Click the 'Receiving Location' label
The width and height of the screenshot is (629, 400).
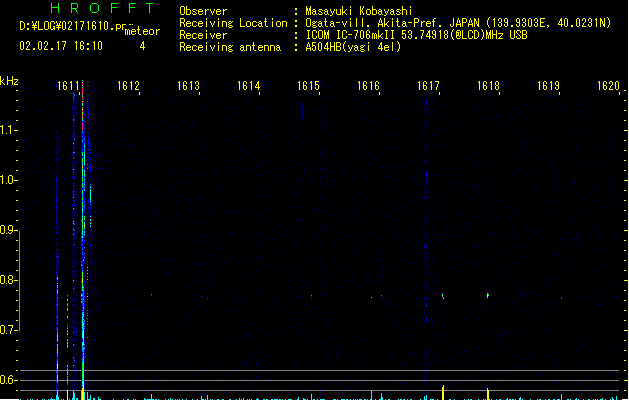pos(233,23)
